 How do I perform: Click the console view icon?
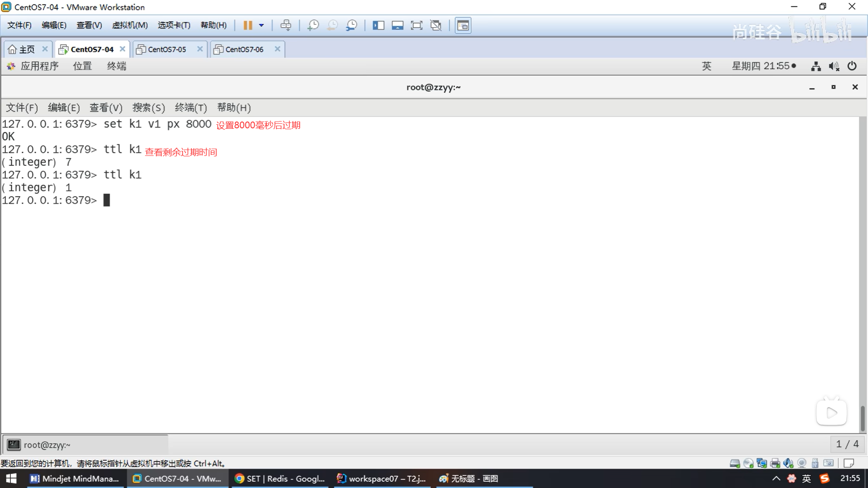(463, 25)
